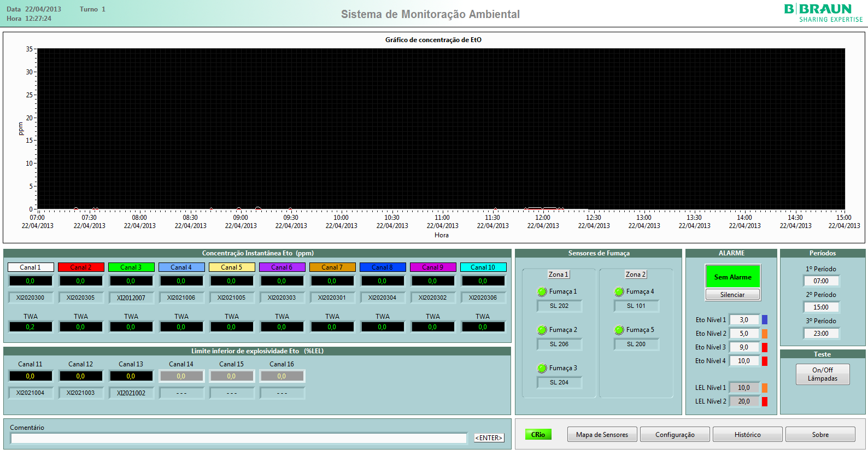The width and height of the screenshot is (868, 455).
Task: Click sensor tag XI2012007 under Canal 3
Action: coord(131,297)
